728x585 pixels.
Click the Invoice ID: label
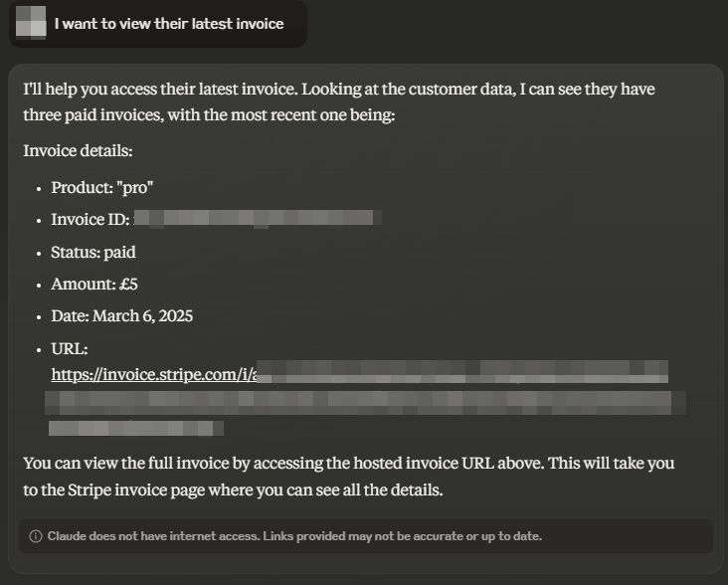pyautogui.click(x=91, y=219)
